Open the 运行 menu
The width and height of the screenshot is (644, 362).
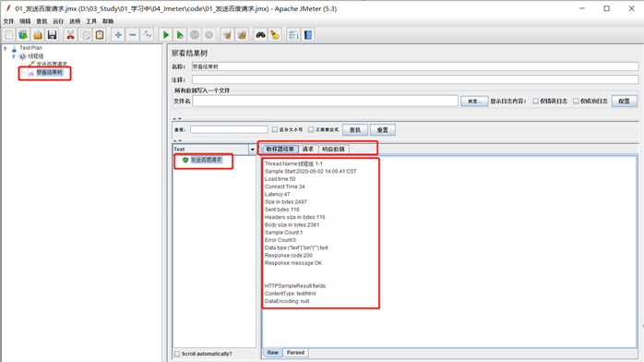58,21
